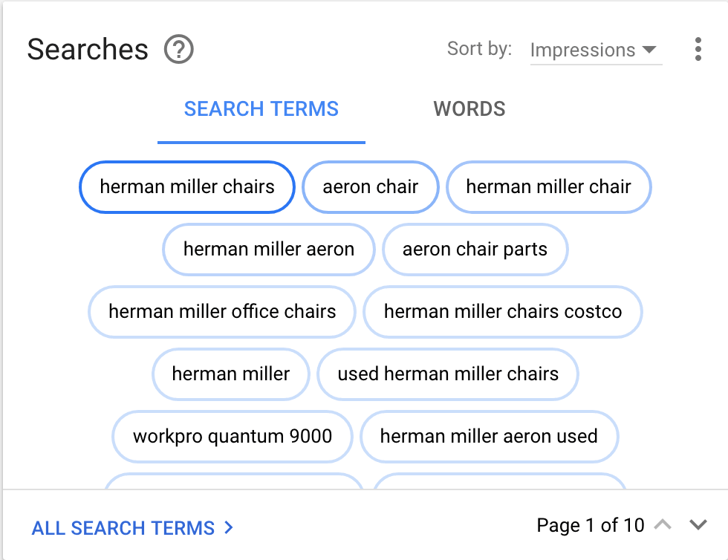Click the previous page up chevron
This screenshot has height=560, width=728.
[663, 523]
